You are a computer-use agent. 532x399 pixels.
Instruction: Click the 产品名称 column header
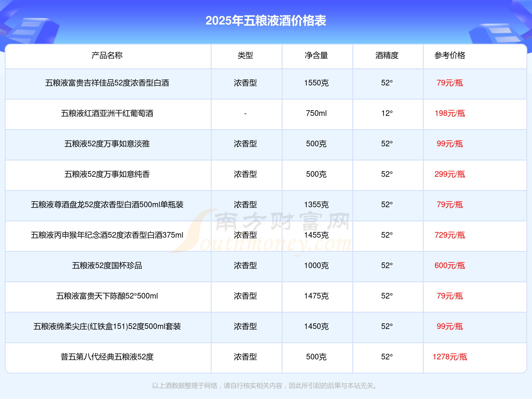click(107, 55)
